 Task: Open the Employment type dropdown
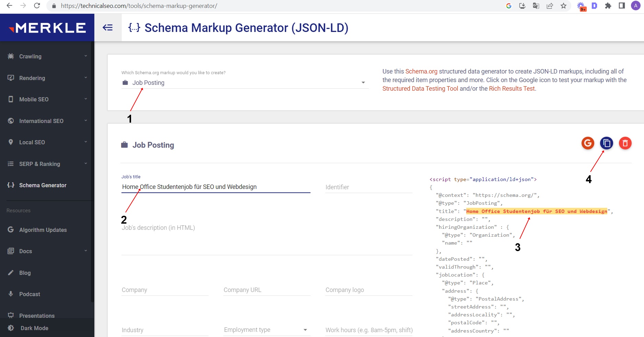266,330
